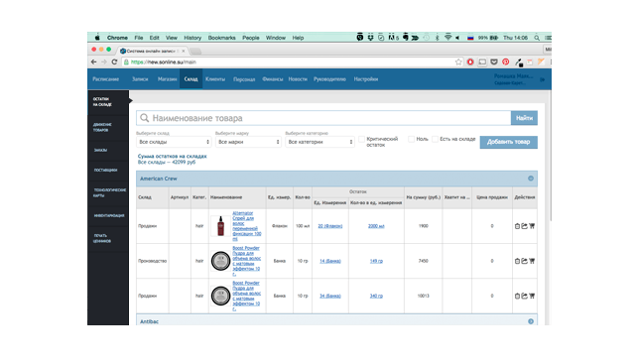
Task: Open the Все марки dropdown
Action: (x=248, y=142)
